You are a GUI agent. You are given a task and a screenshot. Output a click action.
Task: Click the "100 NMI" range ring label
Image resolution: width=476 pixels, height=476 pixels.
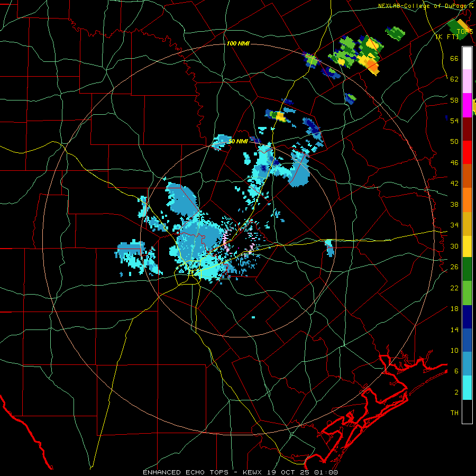point(238,44)
